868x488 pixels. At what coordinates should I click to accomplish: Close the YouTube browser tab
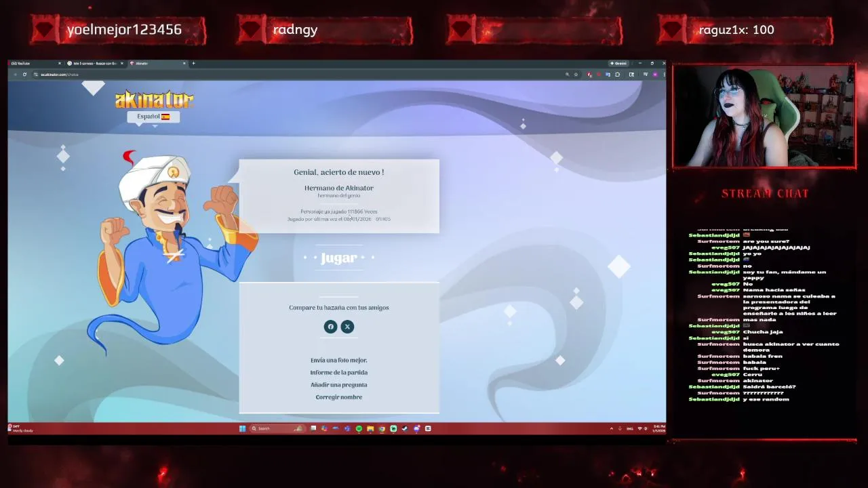pos(59,63)
